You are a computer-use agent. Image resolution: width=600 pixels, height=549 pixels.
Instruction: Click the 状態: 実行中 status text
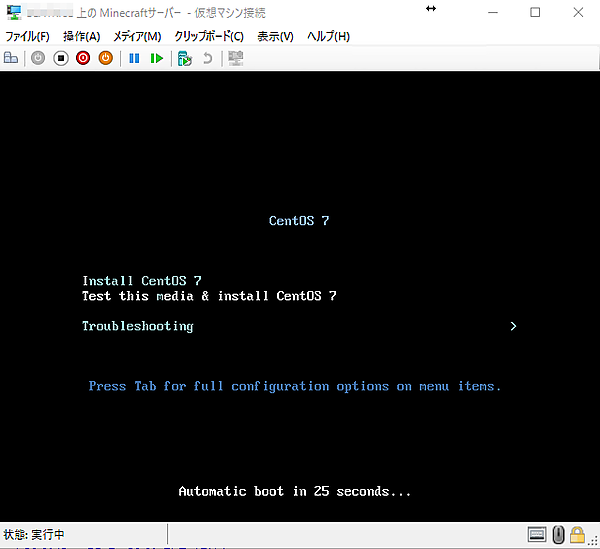tap(34, 534)
